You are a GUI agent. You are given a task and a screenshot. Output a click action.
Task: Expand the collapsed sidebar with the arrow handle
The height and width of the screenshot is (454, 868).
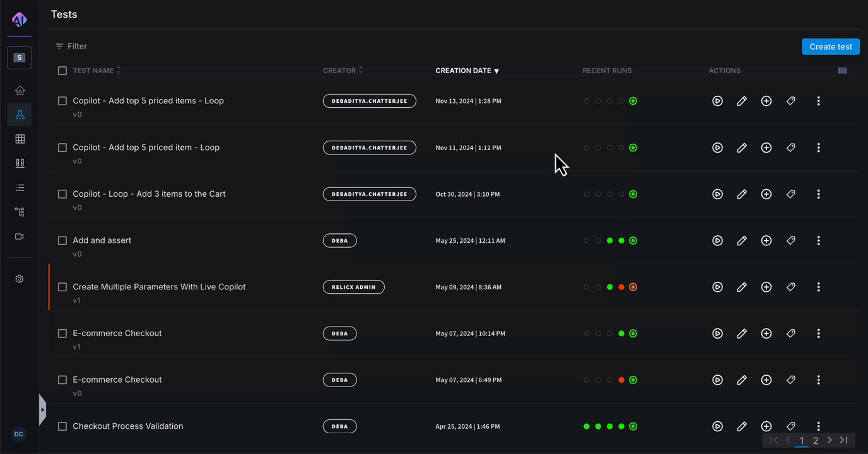point(42,410)
